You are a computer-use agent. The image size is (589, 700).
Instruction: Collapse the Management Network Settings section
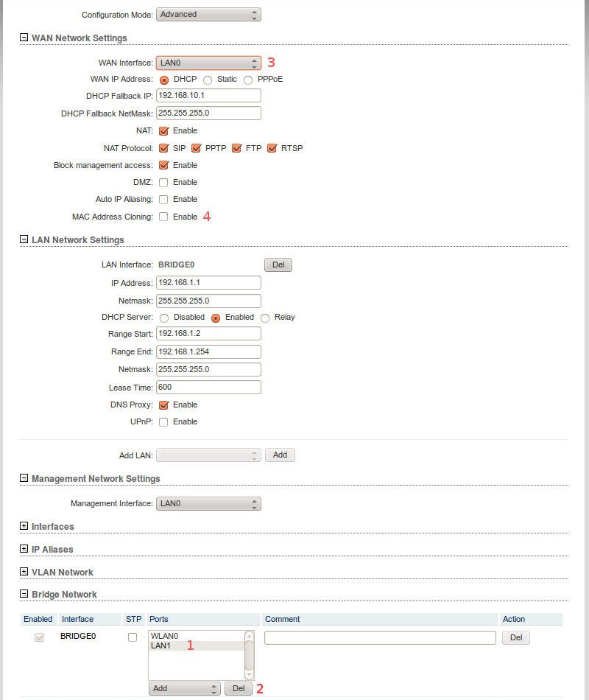(x=24, y=478)
